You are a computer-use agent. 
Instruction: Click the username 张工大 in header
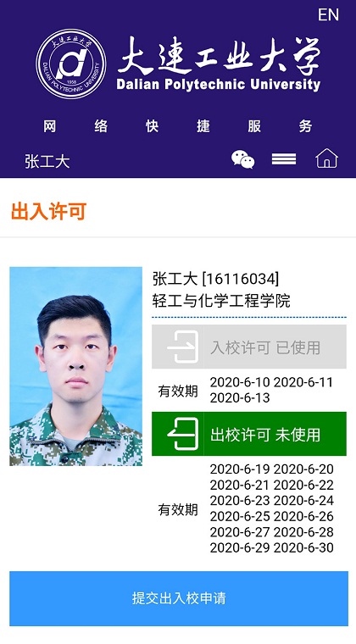pos(47,161)
